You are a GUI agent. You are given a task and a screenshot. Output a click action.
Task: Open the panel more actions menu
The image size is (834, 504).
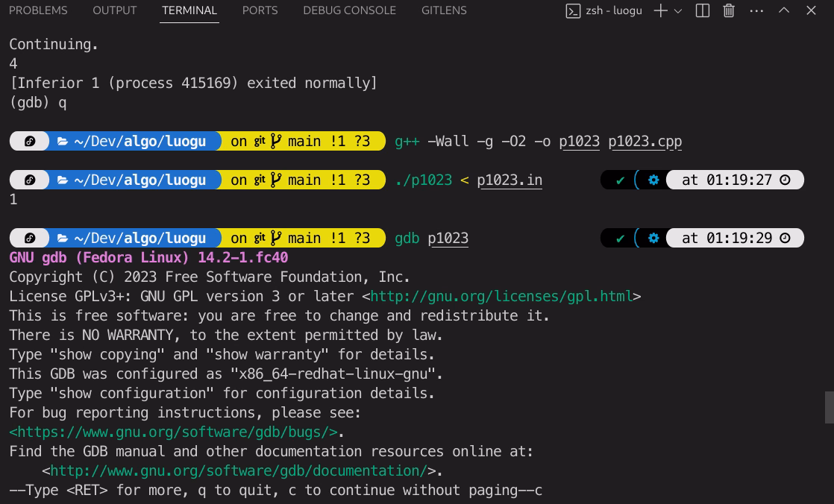click(756, 11)
